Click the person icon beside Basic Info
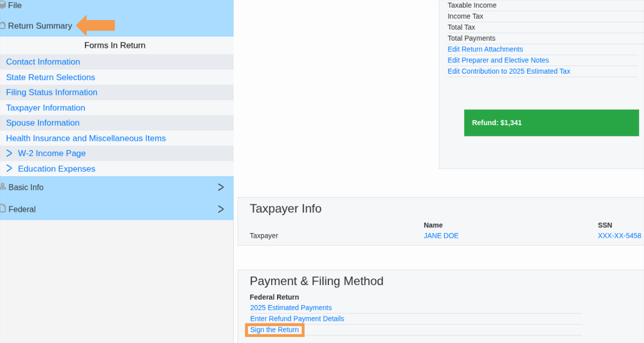 pos(3,187)
